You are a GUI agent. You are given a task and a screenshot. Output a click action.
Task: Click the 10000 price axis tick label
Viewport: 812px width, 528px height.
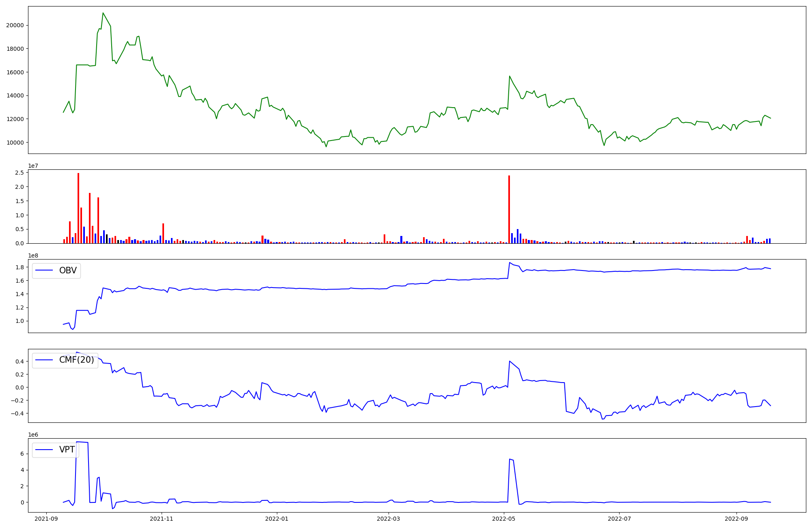(x=15, y=143)
